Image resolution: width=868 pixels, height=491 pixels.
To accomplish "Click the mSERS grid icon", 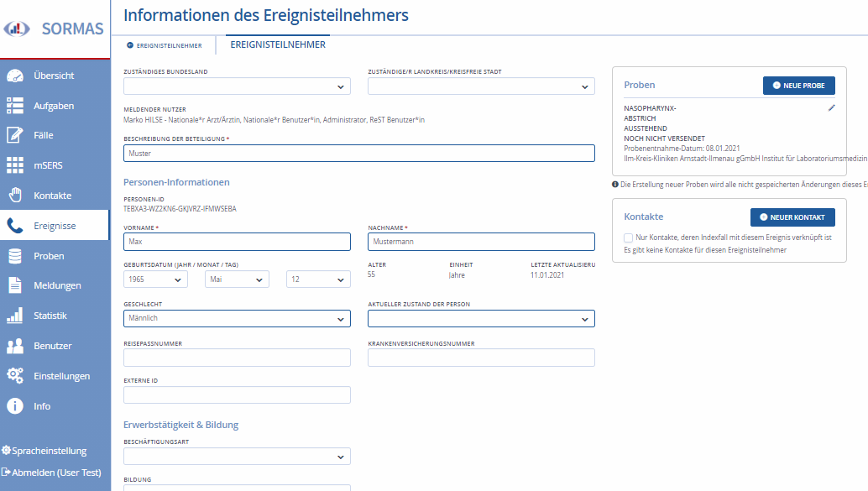I will coord(15,165).
